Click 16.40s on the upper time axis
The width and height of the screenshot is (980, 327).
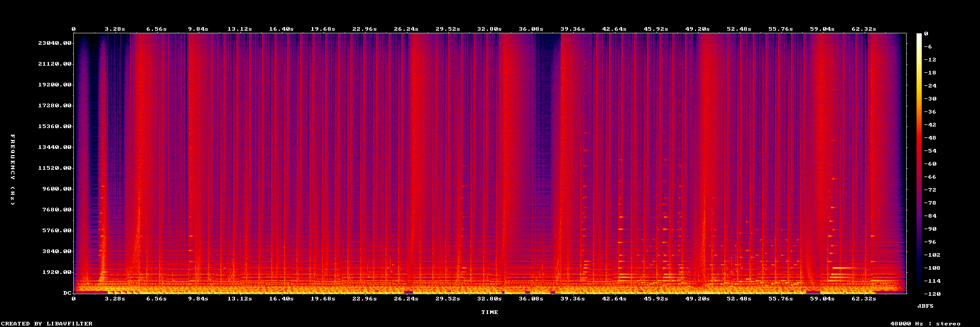tap(281, 29)
